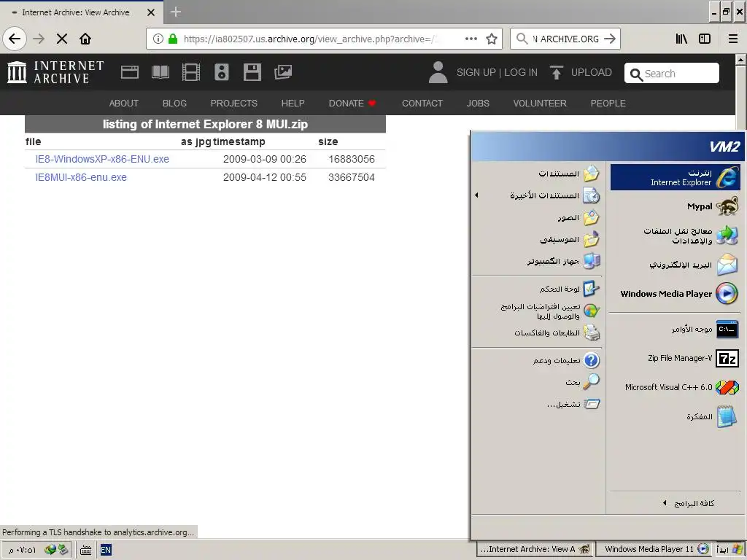Click SIGN UP link
Viewport: 747px width, 560px height.
coord(476,72)
